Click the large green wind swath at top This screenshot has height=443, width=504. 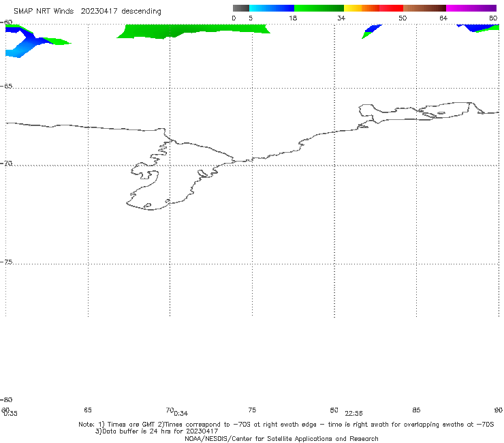pyautogui.click(x=193, y=31)
